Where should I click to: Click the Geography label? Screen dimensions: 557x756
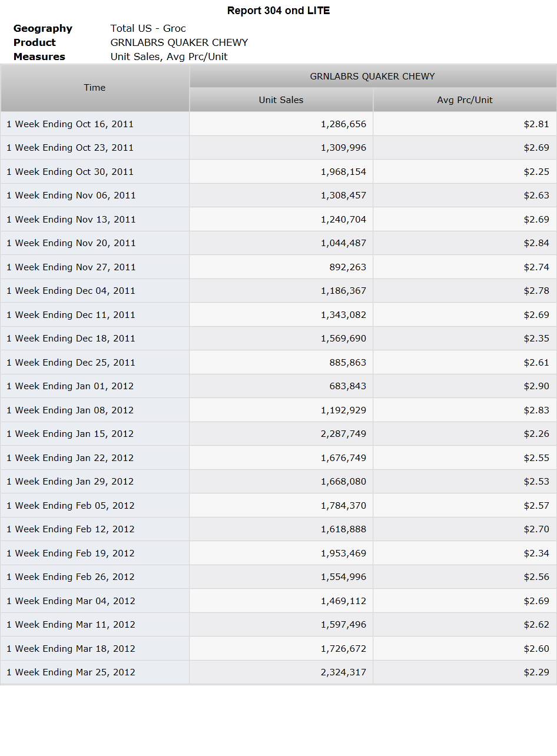[43, 28]
